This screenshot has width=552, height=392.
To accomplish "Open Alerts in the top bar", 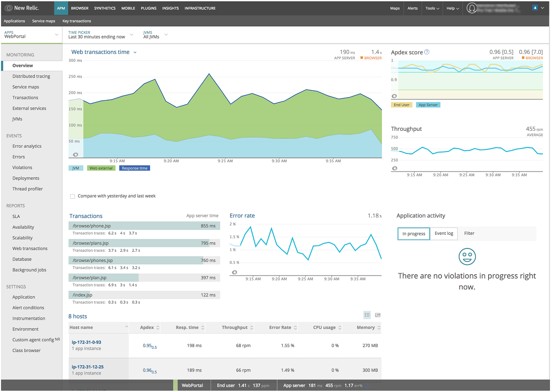I will [x=412, y=8].
